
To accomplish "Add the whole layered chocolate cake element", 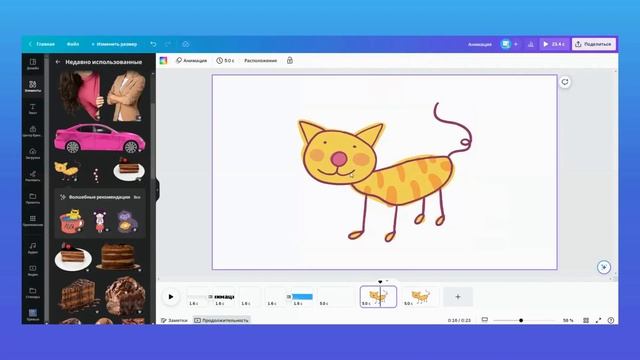I will pyautogui.click(x=118, y=257).
